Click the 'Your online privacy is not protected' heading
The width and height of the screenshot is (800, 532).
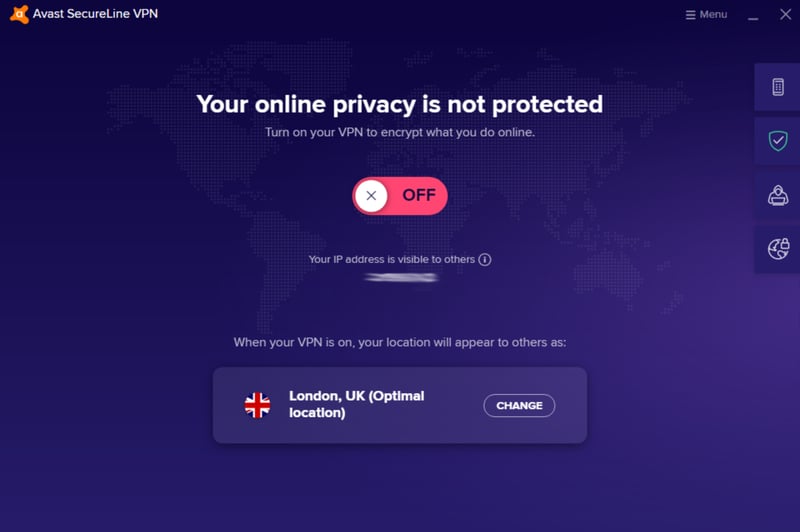pos(399,105)
